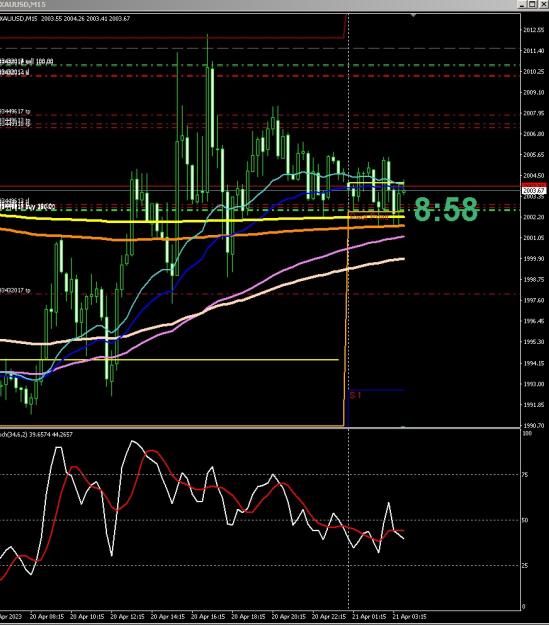
Task: Click the 20 Apr 10:15 time label
Action: coord(87,617)
